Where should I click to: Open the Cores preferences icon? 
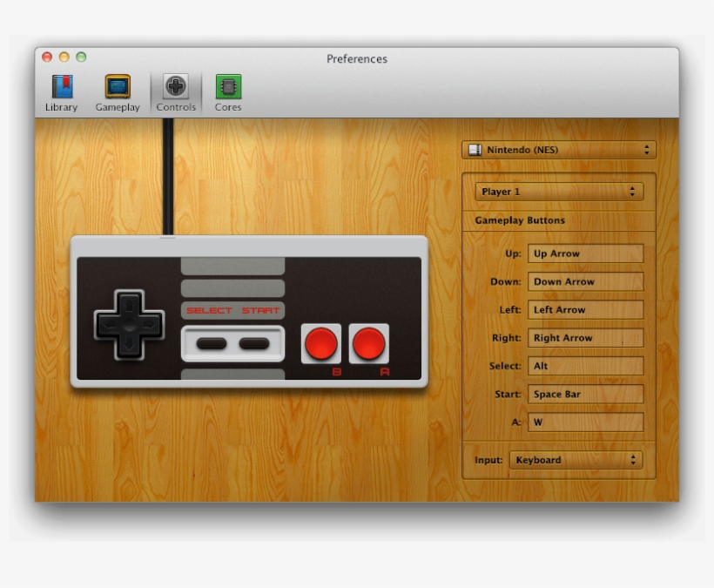tap(227, 90)
